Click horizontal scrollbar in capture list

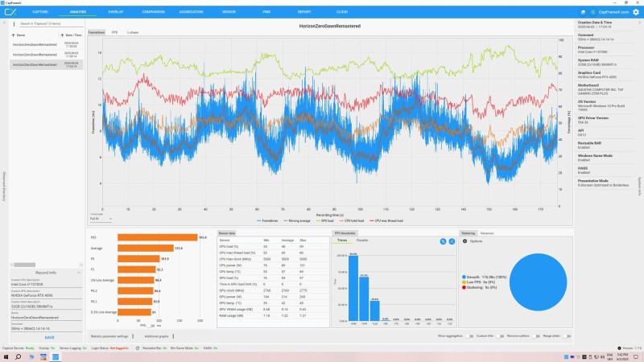(x=25, y=265)
